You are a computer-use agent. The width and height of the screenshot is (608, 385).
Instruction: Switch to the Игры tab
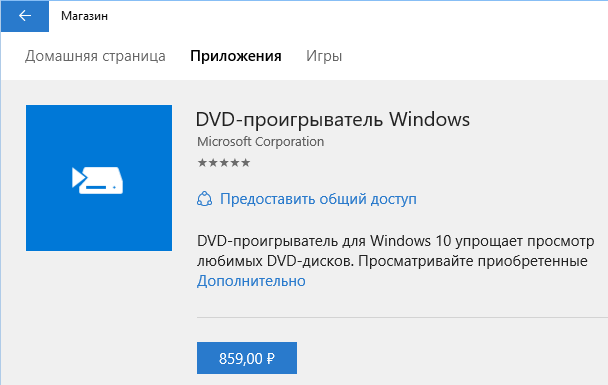click(x=324, y=56)
